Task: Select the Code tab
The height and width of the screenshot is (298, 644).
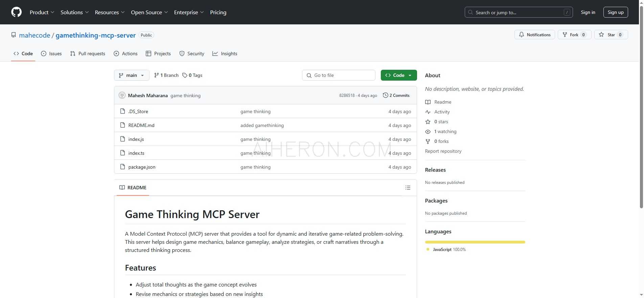Action: [23, 54]
